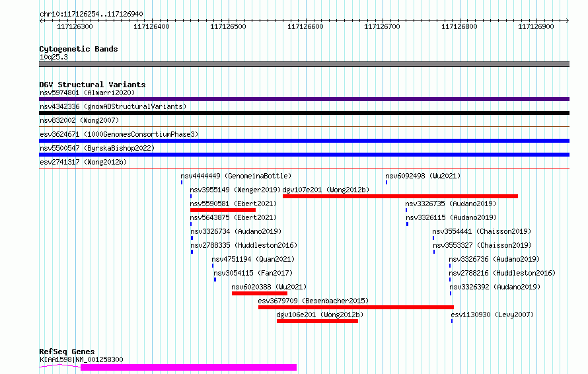
Task: Open dgv106e201 (Wong2012b) variant label
Action: tap(320, 315)
